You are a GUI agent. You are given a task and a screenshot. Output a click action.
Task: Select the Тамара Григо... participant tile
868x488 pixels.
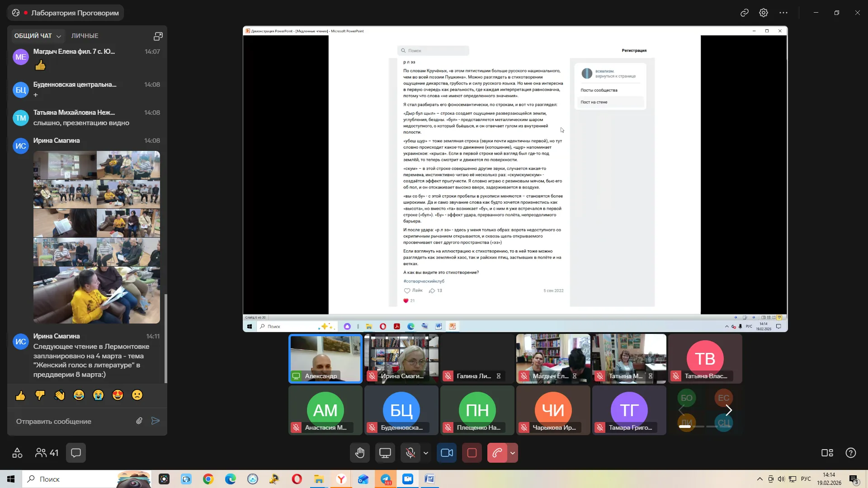coord(629,410)
